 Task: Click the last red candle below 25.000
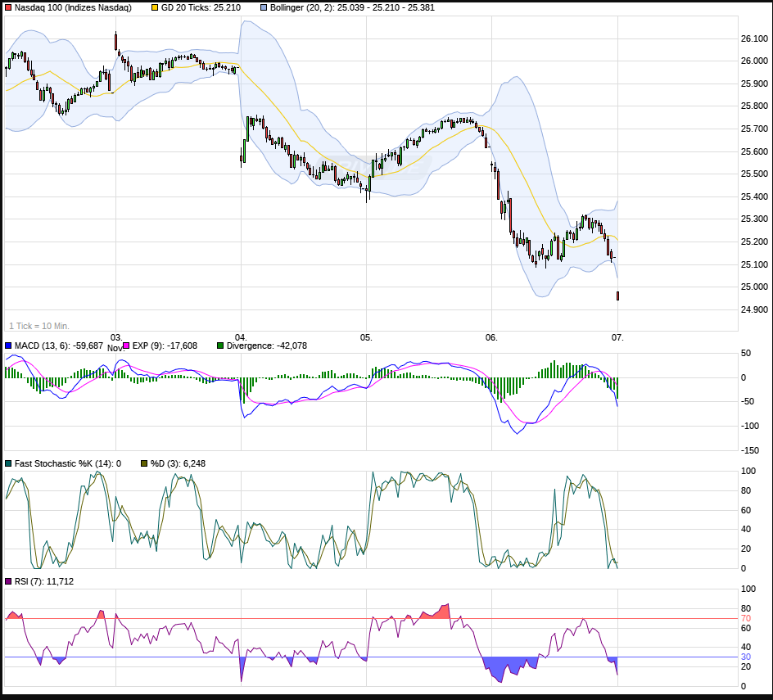617,296
